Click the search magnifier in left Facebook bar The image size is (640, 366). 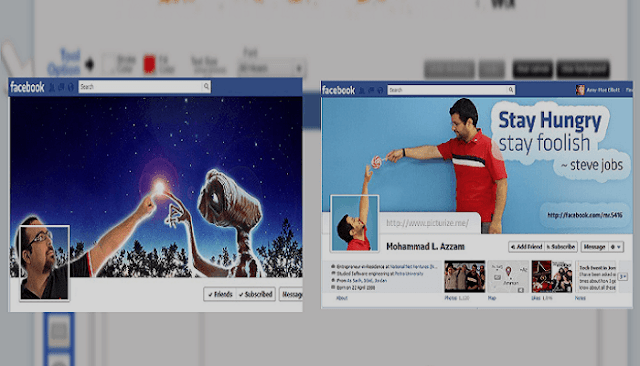tap(206, 86)
